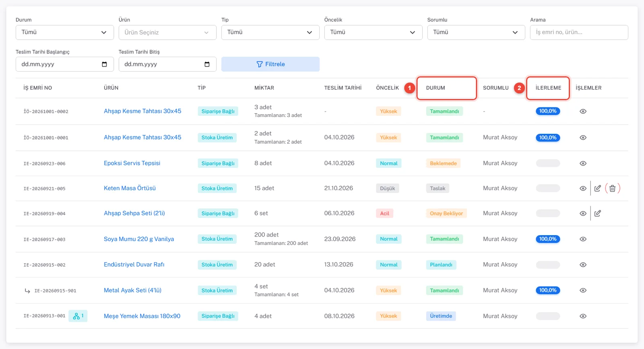The width and height of the screenshot is (644, 349).
Task: Click the Arama search input field
Action: (x=579, y=33)
